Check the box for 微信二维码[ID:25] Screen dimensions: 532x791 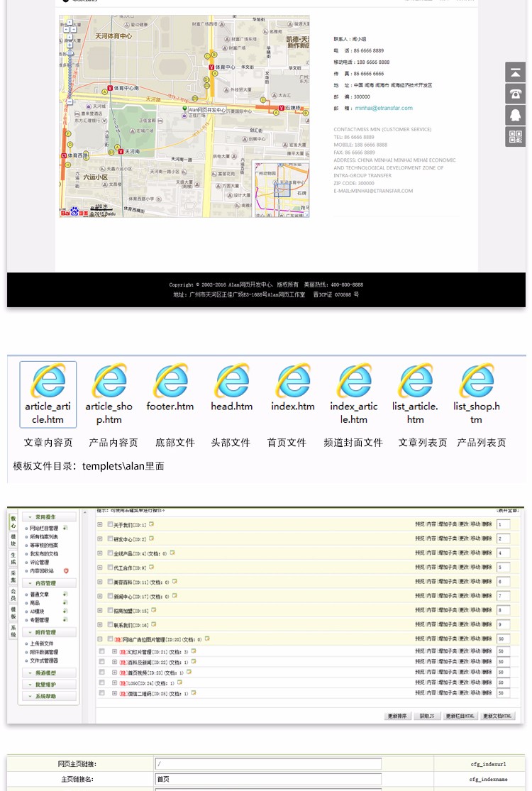(x=102, y=693)
